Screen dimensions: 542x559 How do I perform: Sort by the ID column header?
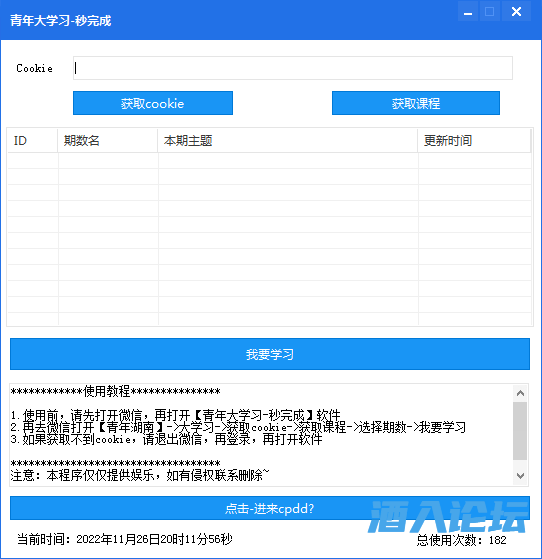(32, 140)
